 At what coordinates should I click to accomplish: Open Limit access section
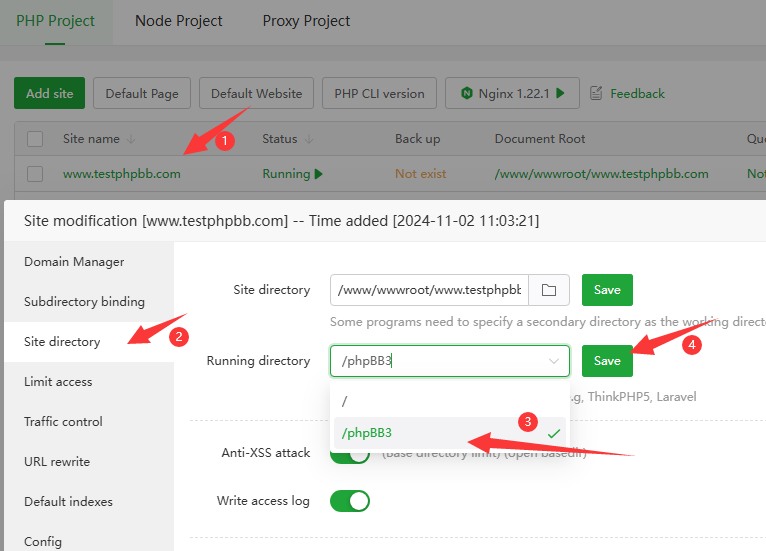pyautogui.click(x=89, y=382)
